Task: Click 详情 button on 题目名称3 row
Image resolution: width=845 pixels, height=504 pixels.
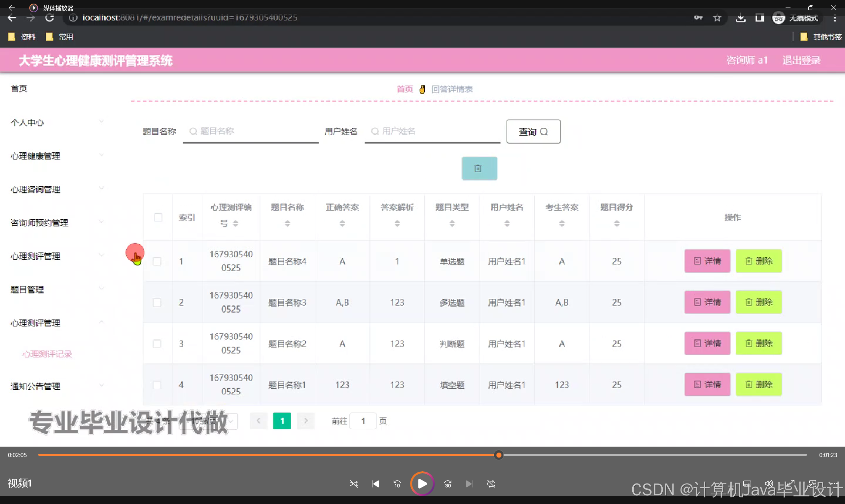Action: [x=707, y=302]
